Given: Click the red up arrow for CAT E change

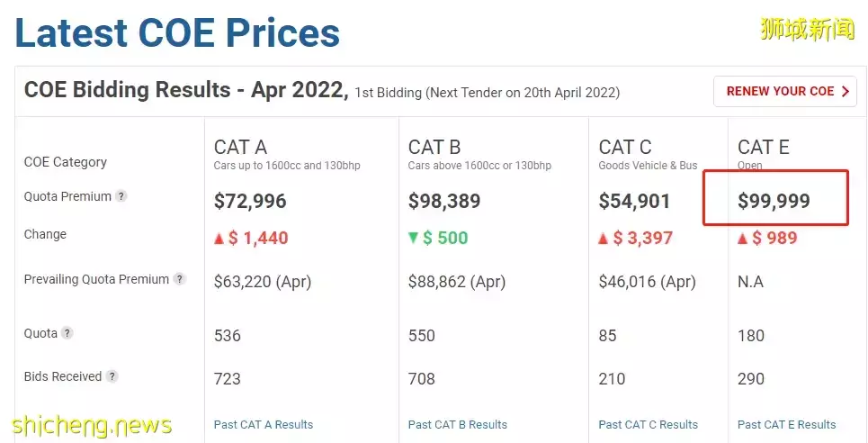Looking at the screenshot, I should tap(743, 238).
